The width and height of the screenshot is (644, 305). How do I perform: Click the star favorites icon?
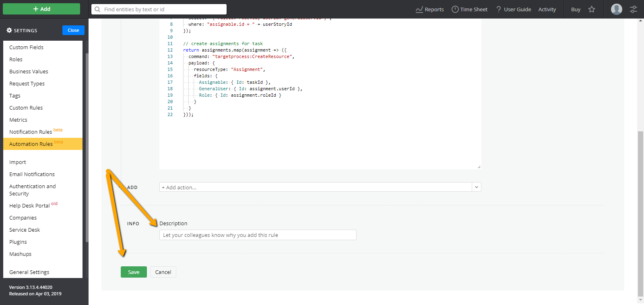[592, 9]
